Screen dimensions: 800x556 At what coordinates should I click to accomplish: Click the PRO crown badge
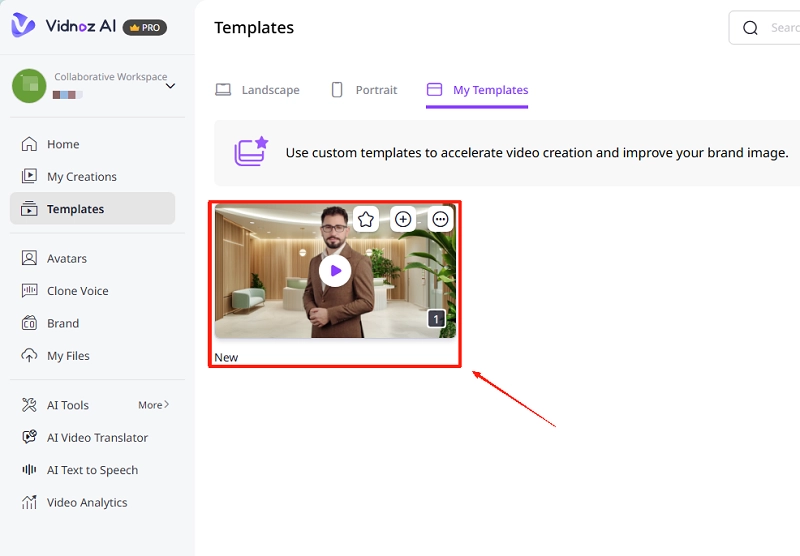[145, 28]
